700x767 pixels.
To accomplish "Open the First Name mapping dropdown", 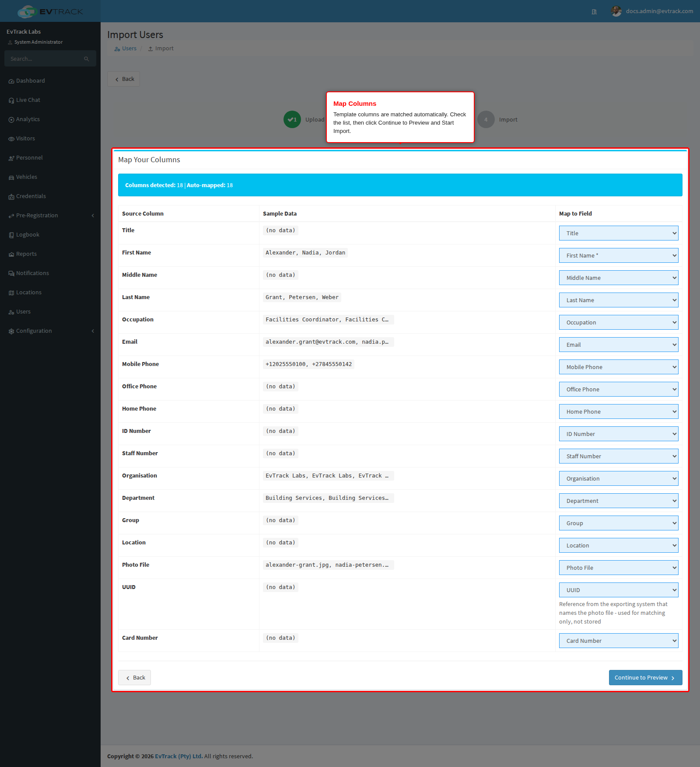I will tap(619, 255).
